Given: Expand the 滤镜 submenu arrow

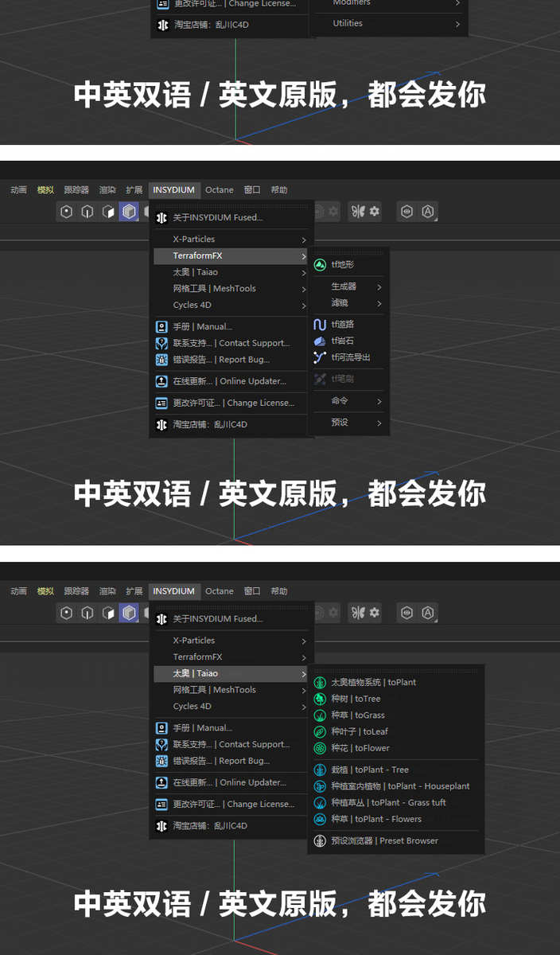Looking at the screenshot, I should [379, 303].
